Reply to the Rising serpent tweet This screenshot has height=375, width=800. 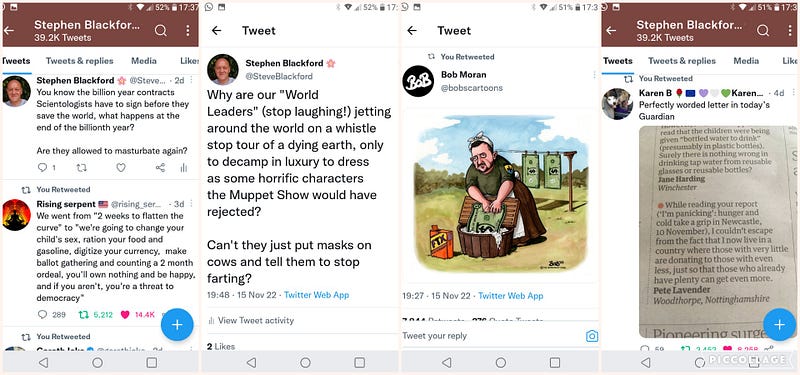click(43, 315)
